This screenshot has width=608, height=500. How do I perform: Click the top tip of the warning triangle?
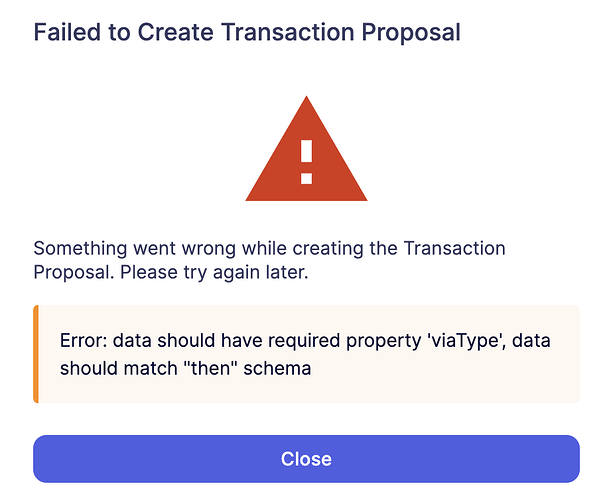[306, 98]
